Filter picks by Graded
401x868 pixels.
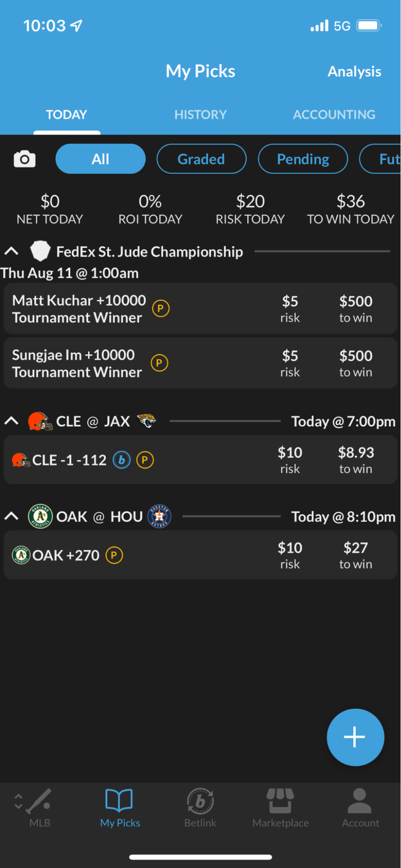click(201, 159)
